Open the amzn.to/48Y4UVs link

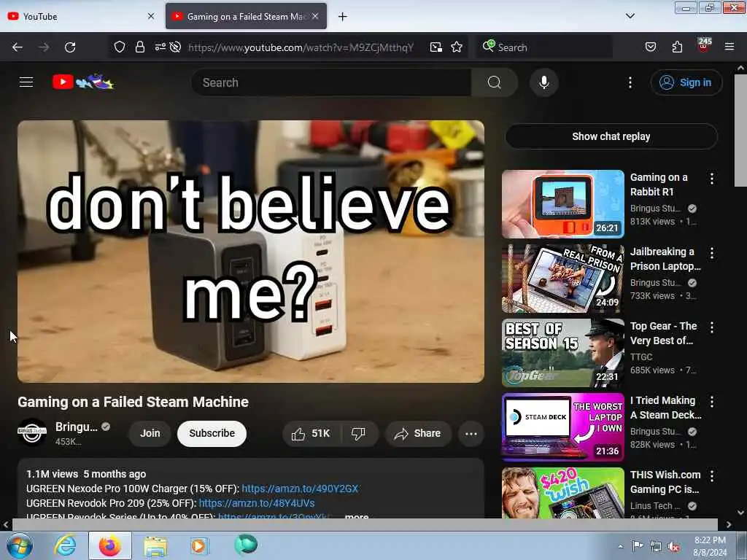257,503
